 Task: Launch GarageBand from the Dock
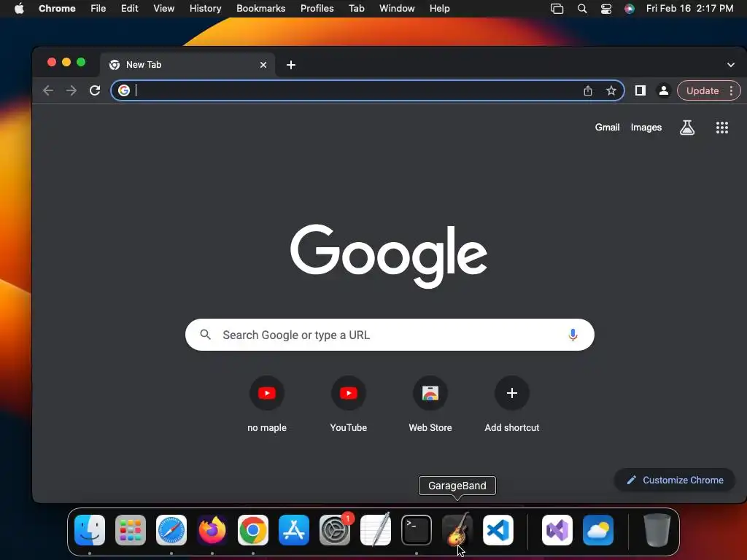coord(457,530)
